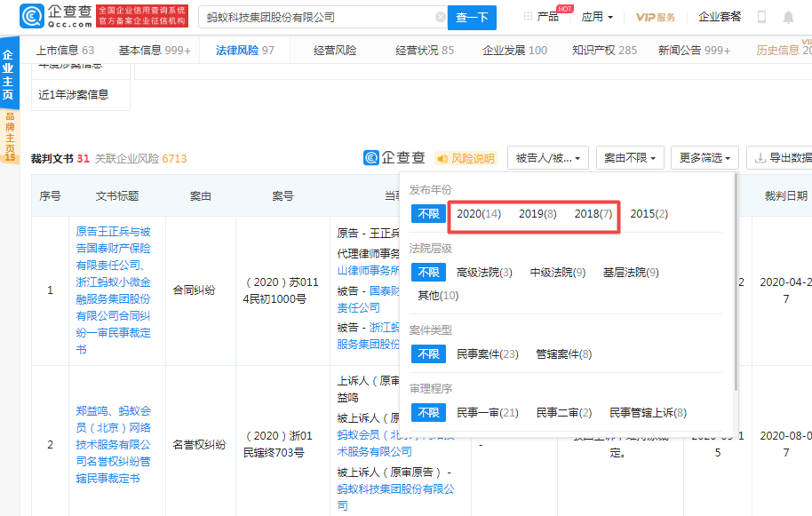Click the filter panel scrollbar

coord(736,282)
